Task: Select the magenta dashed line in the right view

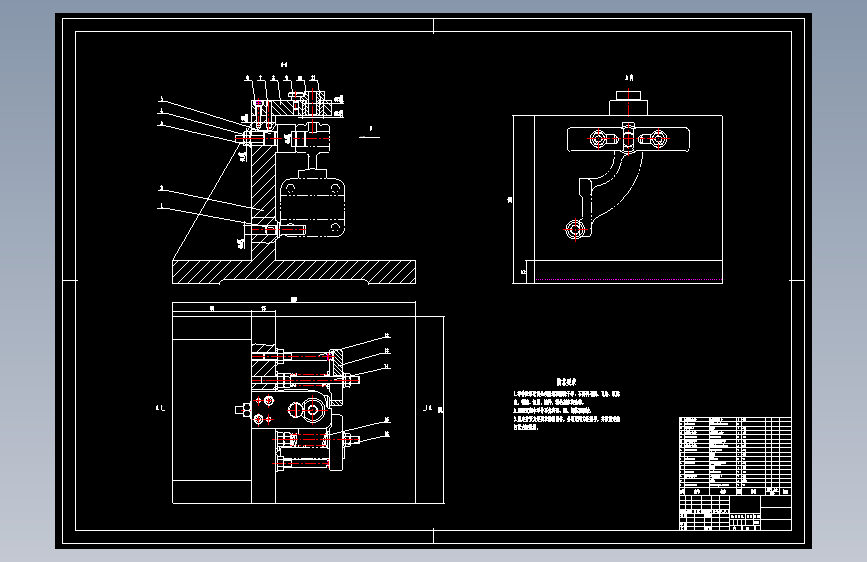Action: click(628, 280)
